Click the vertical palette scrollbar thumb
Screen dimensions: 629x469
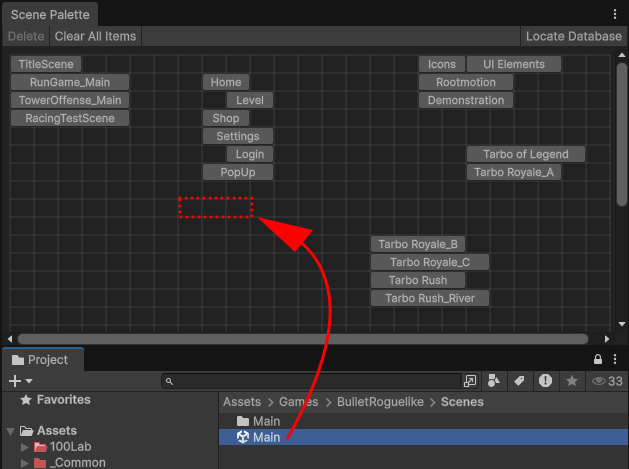pyautogui.click(x=622, y=134)
